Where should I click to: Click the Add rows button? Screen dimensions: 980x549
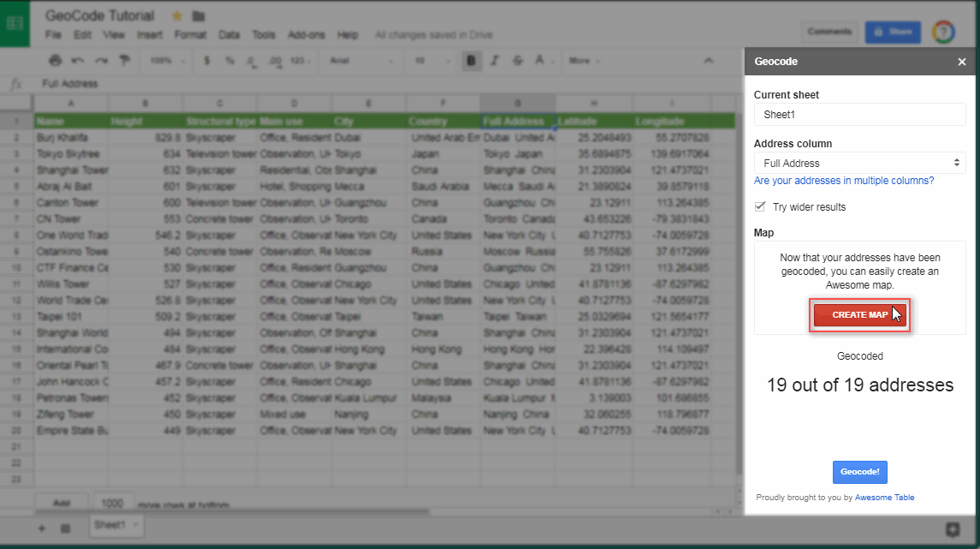62,504
